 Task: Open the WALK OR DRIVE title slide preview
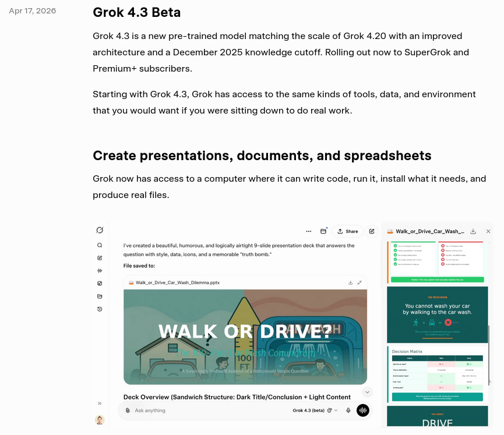pos(245,337)
